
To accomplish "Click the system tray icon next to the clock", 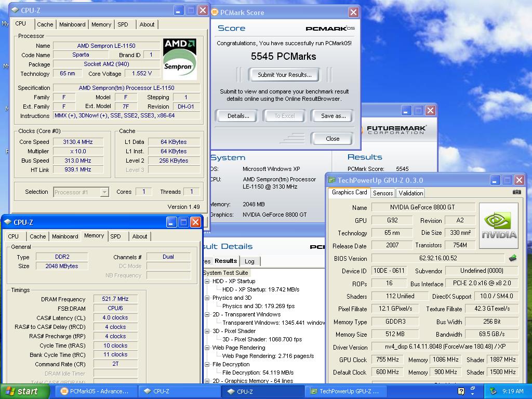I will pos(493,391).
